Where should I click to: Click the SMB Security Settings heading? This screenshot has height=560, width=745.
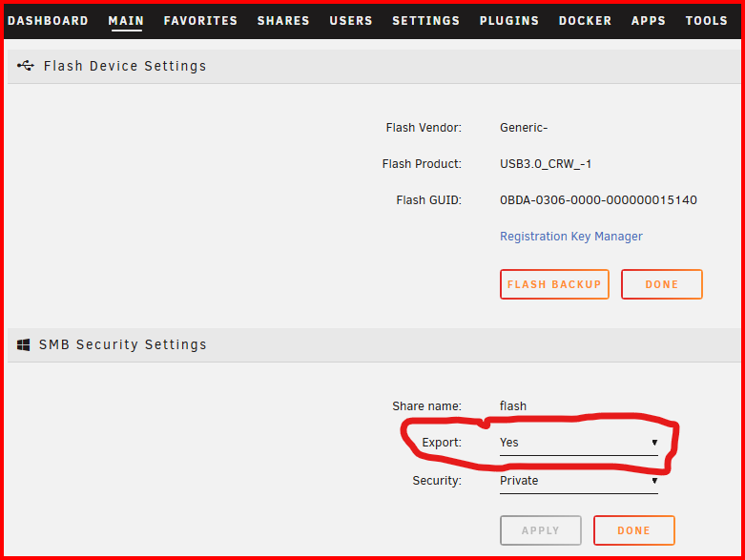123,344
